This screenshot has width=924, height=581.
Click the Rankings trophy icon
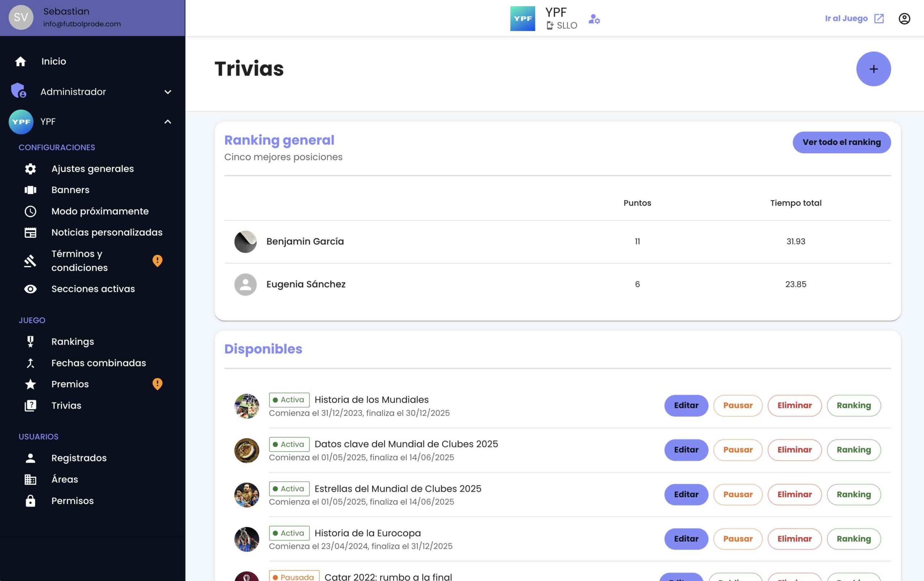point(30,342)
